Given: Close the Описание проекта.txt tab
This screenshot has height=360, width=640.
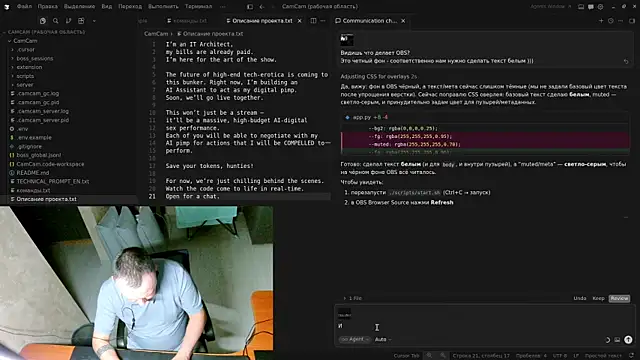Looking at the screenshot, I should [299, 21].
